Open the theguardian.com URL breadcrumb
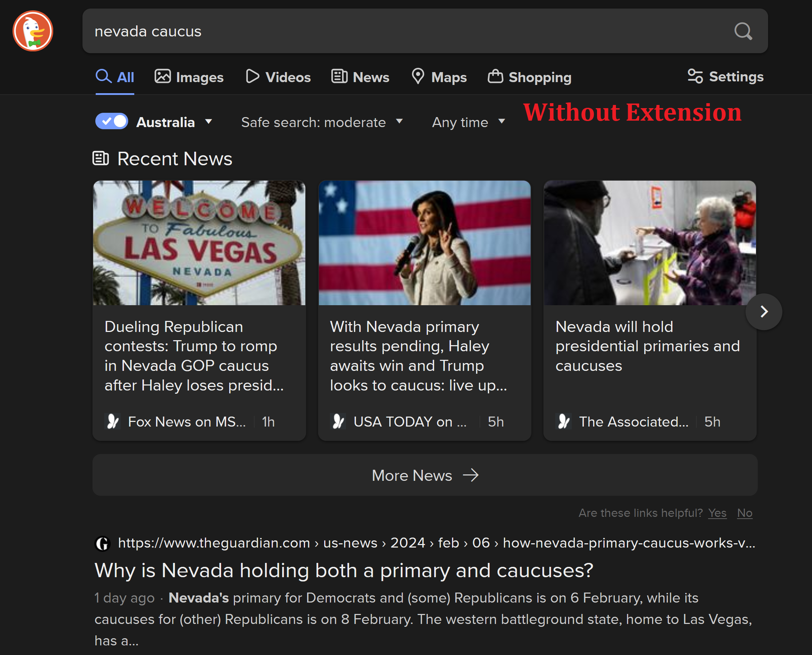The width and height of the screenshot is (812, 655). pyautogui.click(x=436, y=543)
